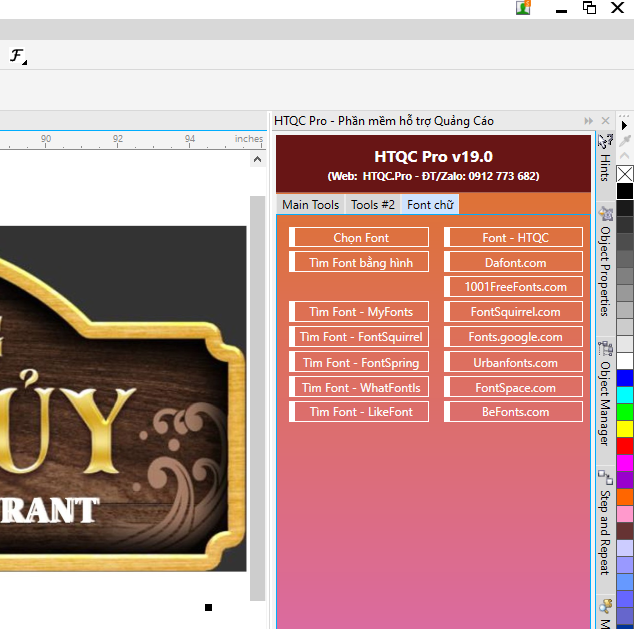The width and height of the screenshot is (634, 629).
Task: Open color palette flyout arrow
Action: [624, 126]
